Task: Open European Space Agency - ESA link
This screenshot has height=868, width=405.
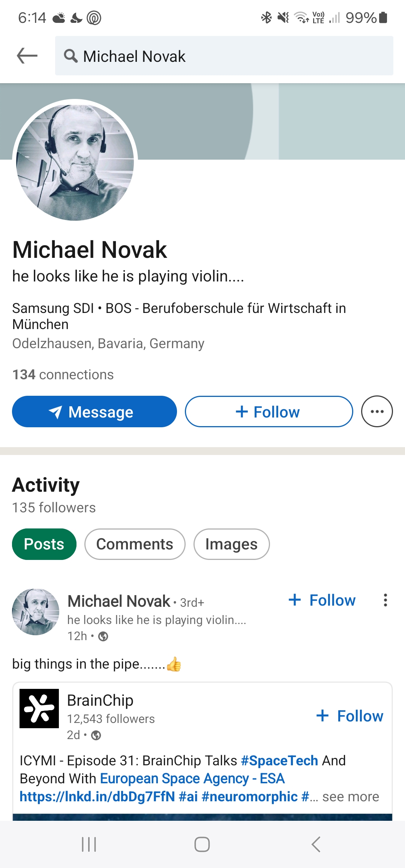Action: point(192,778)
